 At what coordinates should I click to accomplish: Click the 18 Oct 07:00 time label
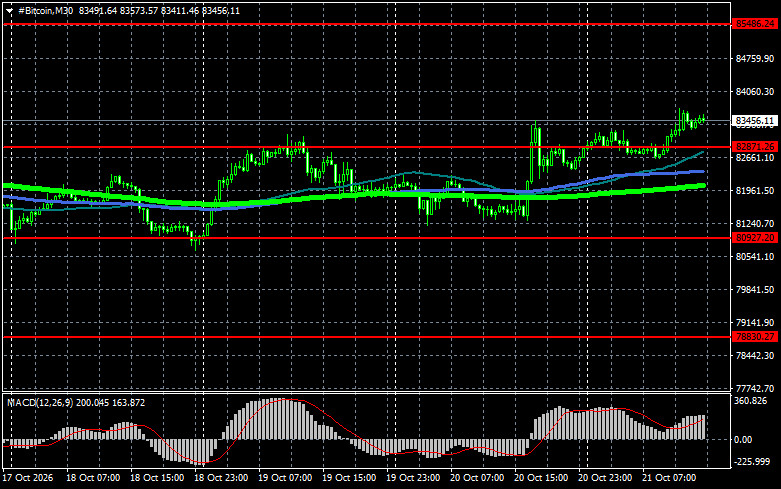click(93, 478)
